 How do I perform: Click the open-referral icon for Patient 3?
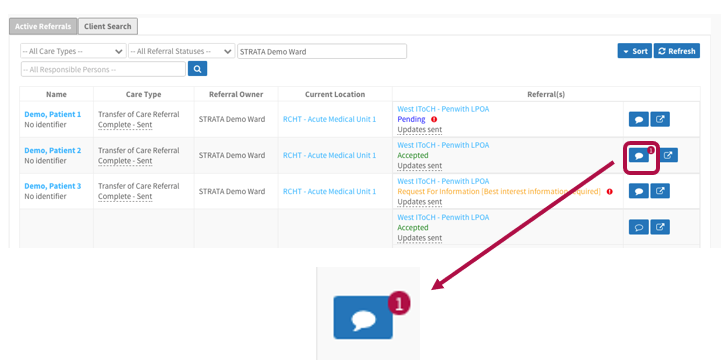pos(660,191)
